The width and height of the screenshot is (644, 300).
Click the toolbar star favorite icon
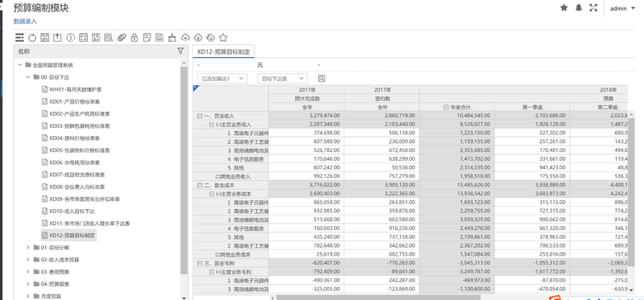[x=223, y=38]
